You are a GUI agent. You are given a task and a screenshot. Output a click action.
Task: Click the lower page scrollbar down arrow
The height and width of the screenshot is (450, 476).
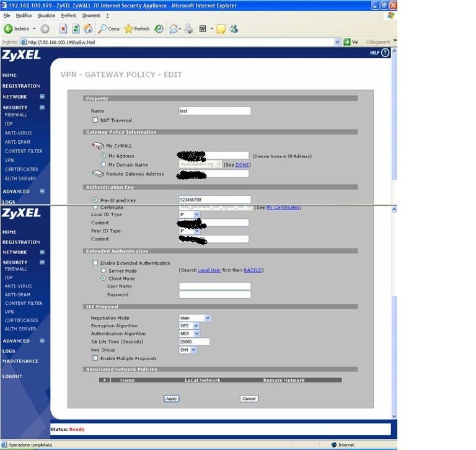pyautogui.click(x=394, y=417)
